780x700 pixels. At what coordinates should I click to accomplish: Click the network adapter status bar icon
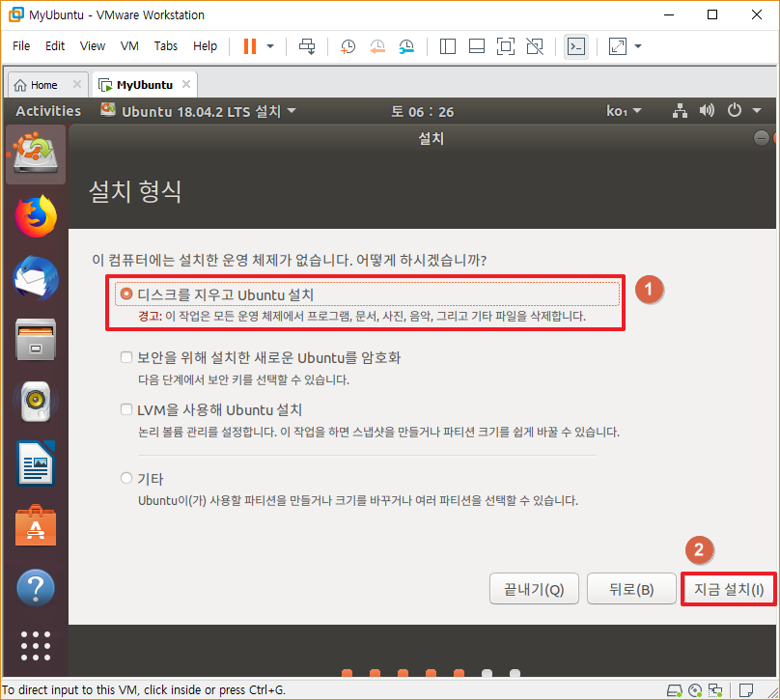point(715,690)
